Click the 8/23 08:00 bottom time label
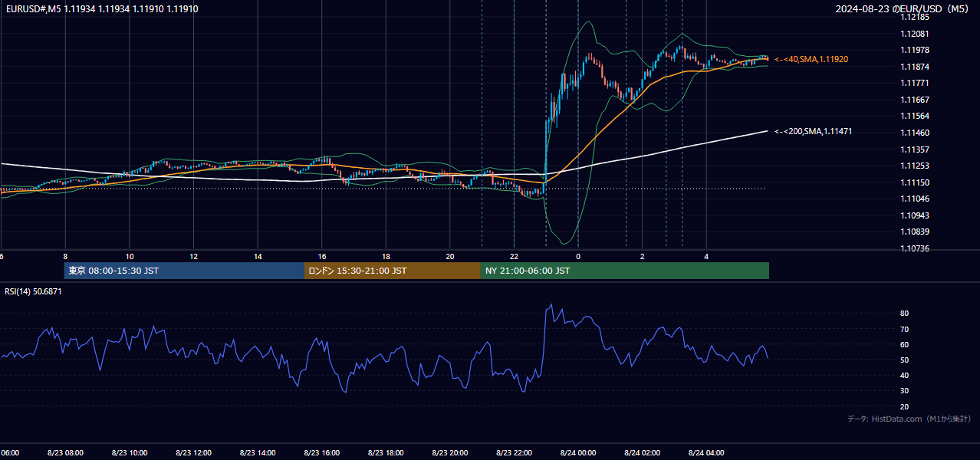Image resolution: width=980 pixels, height=460 pixels. [x=65, y=453]
